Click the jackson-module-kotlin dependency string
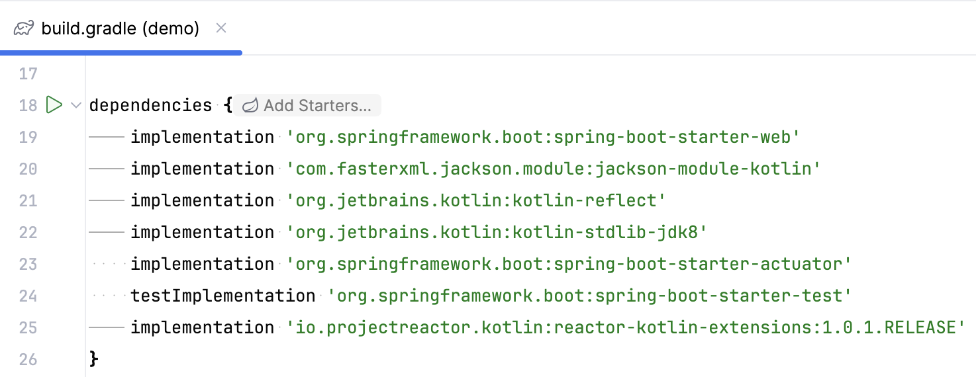Viewport: 980px width, 377px height. pyautogui.click(x=553, y=169)
